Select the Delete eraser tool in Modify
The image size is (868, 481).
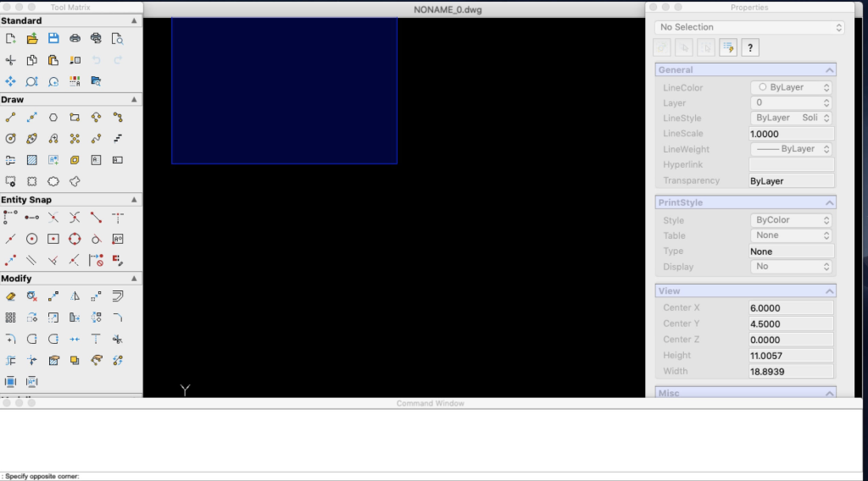tap(10, 296)
